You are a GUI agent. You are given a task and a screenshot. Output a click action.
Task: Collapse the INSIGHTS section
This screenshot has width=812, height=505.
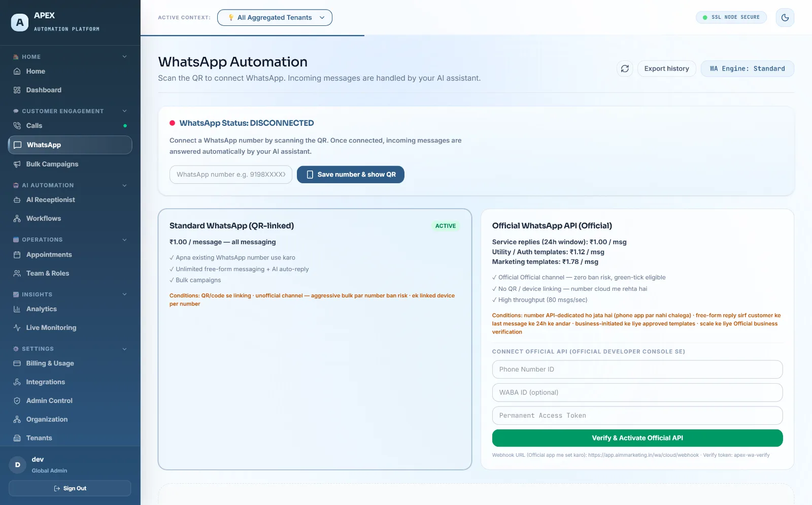click(124, 294)
